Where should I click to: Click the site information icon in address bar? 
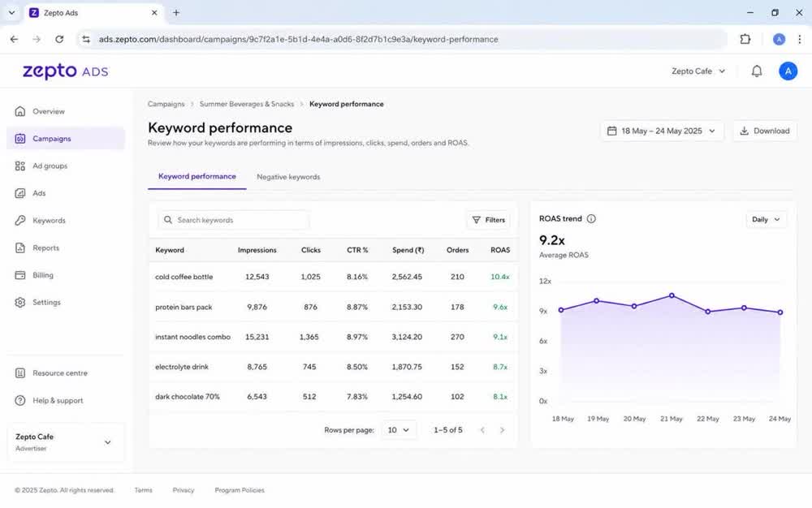point(86,39)
